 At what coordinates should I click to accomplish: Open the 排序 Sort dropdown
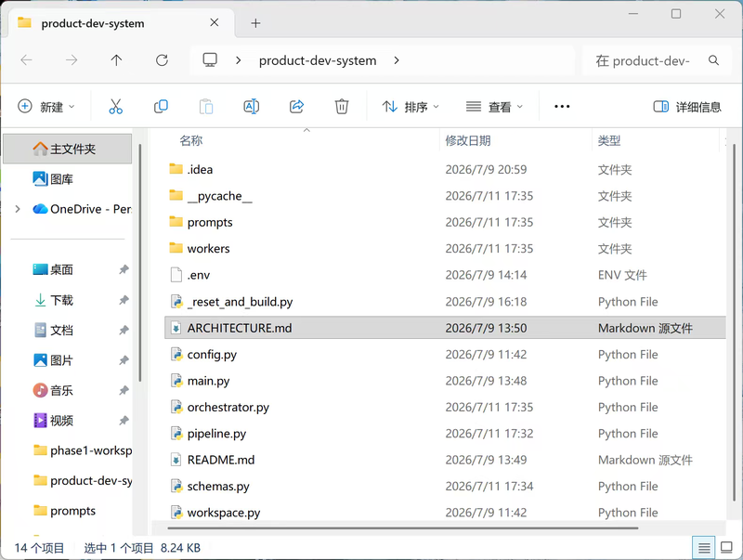pos(411,107)
